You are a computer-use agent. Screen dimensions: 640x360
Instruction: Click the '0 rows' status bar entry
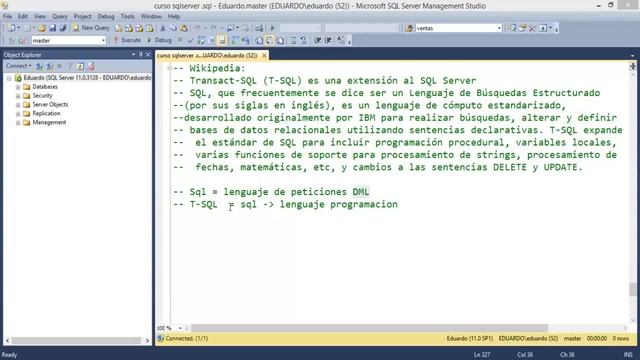click(x=620, y=338)
